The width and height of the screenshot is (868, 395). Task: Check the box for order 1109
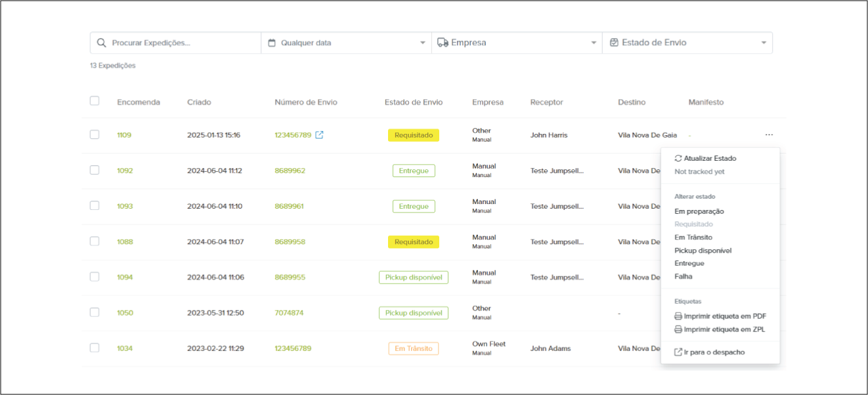tap(95, 135)
